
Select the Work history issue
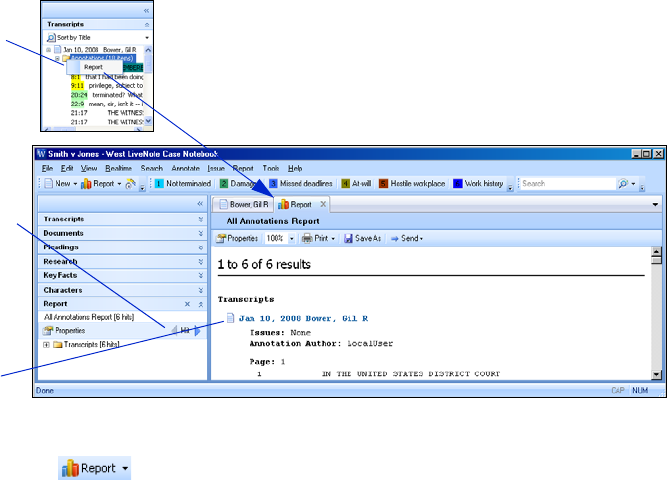(x=479, y=183)
